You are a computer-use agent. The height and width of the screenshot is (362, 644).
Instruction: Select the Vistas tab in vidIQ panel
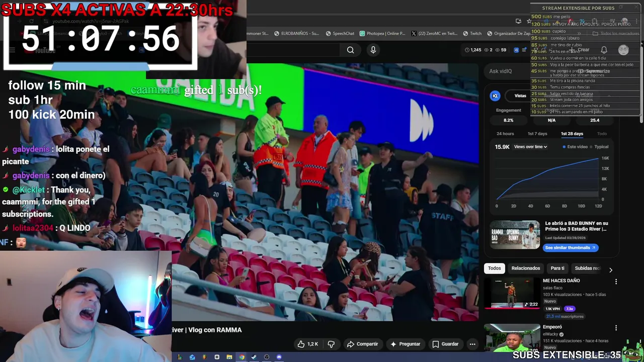pos(520,96)
